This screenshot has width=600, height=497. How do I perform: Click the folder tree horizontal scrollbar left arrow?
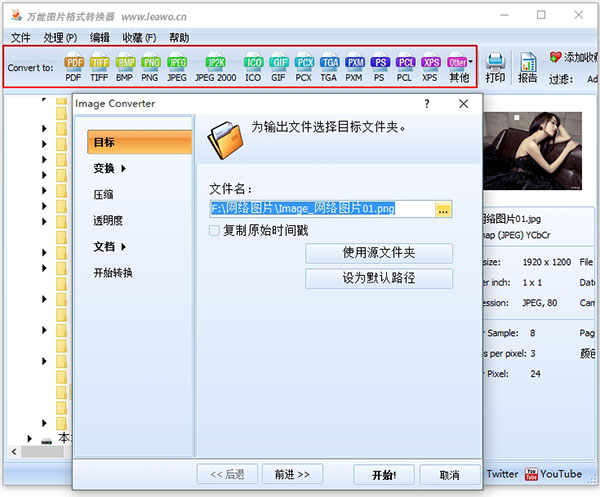(x=14, y=452)
